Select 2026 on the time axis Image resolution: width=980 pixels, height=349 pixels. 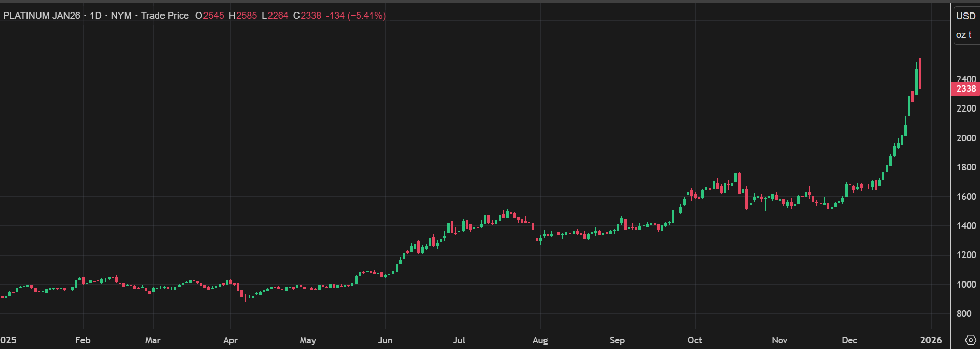pyautogui.click(x=931, y=340)
